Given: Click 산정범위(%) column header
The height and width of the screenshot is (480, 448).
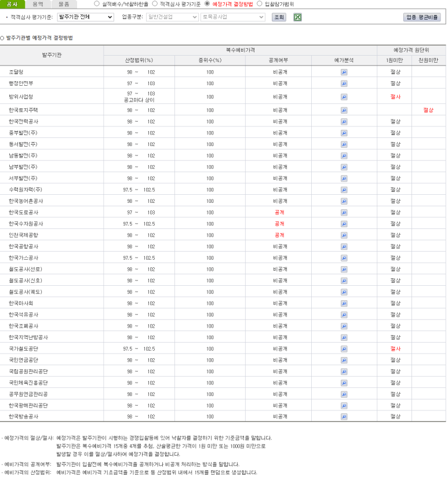Looking at the screenshot, I should (x=139, y=60).
